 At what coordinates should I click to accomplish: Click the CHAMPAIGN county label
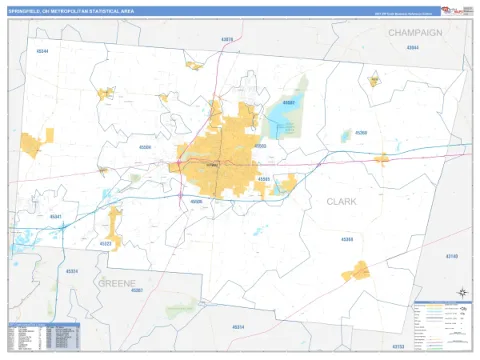415,33
